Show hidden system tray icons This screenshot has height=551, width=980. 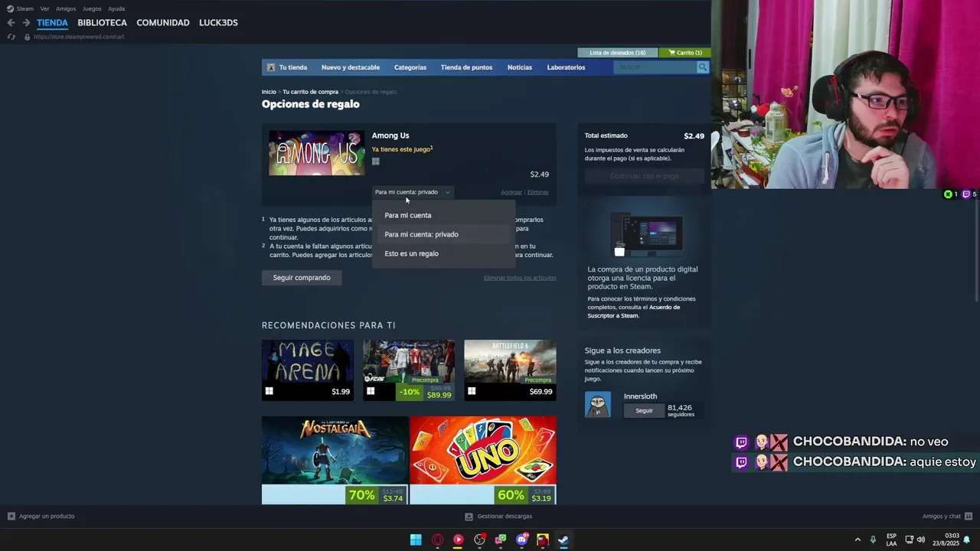tap(857, 540)
